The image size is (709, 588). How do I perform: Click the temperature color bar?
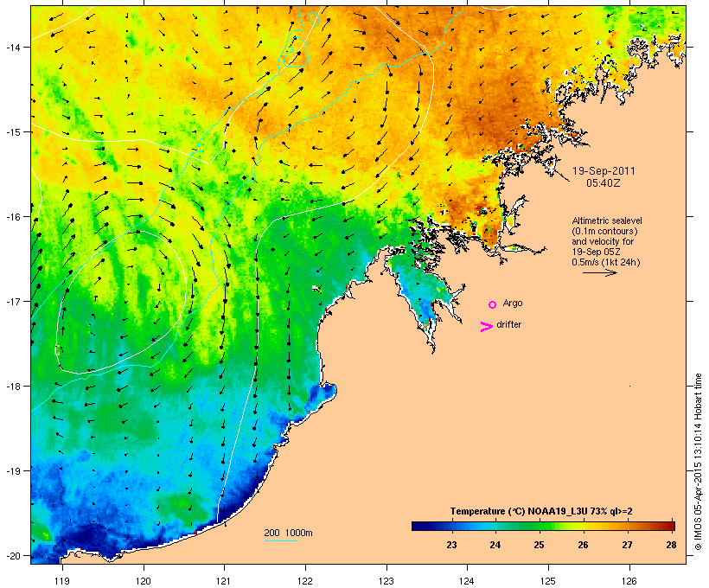[543, 526]
